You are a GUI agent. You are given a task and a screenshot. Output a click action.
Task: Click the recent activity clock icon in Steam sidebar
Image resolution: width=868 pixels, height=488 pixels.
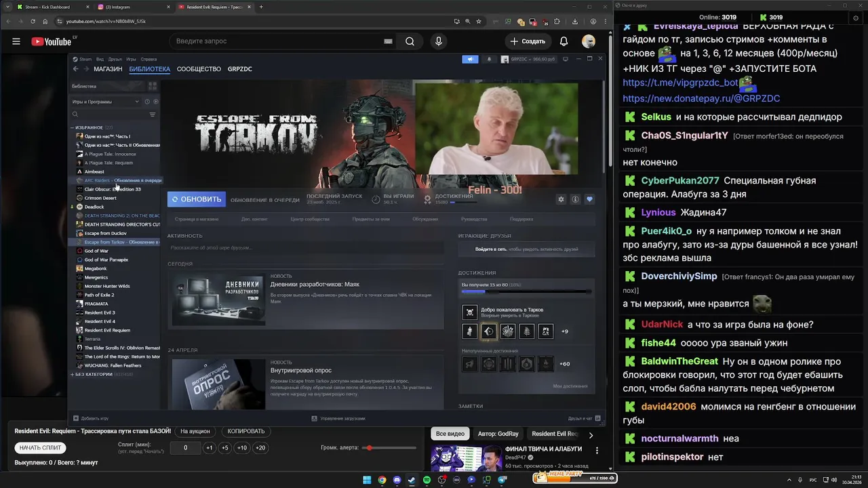tap(147, 102)
